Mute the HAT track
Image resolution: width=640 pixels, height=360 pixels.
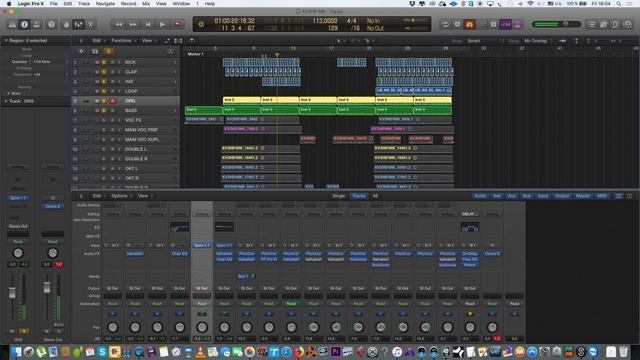coord(97,82)
